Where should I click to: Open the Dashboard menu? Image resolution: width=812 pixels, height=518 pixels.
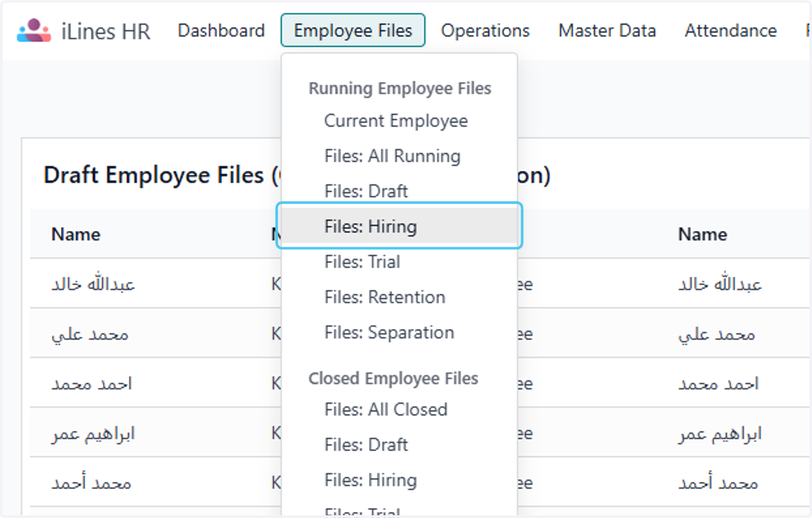(x=221, y=30)
